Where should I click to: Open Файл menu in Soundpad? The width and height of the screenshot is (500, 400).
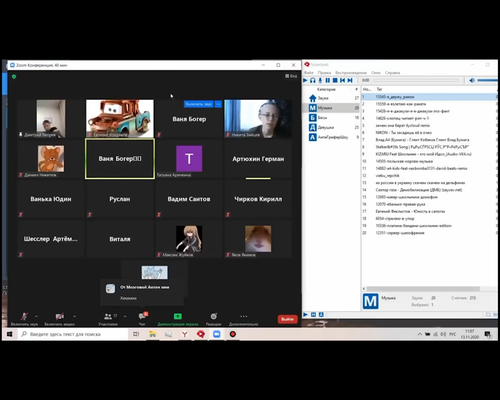coord(308,72)
